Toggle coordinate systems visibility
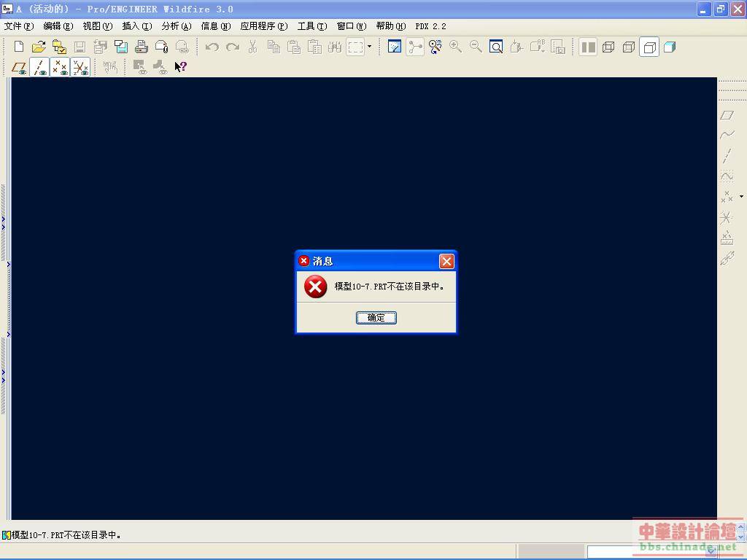Viewport: 747px width, 560px height. (80, 67)
